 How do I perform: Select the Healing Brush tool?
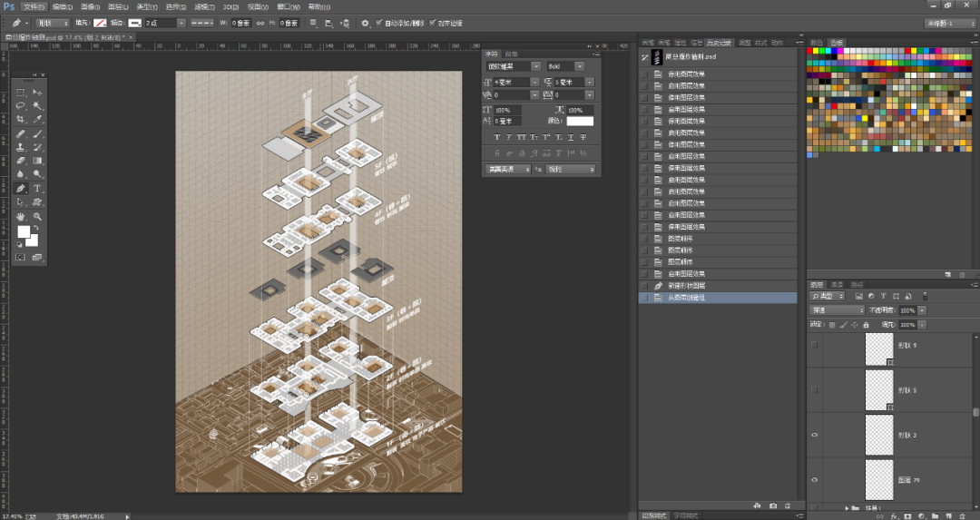pyautogui.click(x=21, y=133)
